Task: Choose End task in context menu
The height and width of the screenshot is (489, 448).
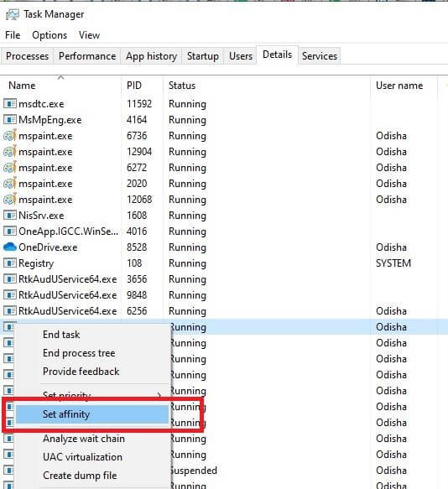Action: [x=92, y=335]
